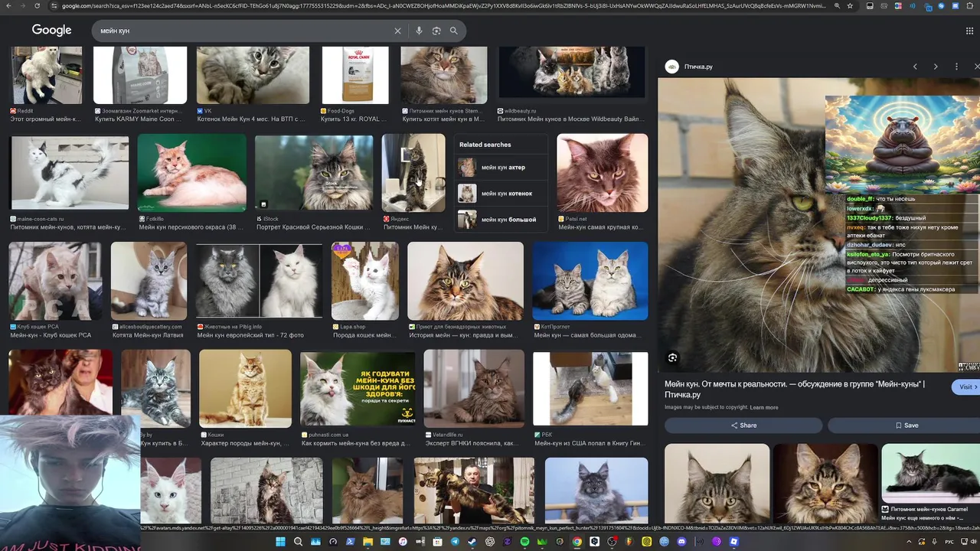Open the Windows Start menu
The image size is (980, 551).
click(280, 542)
